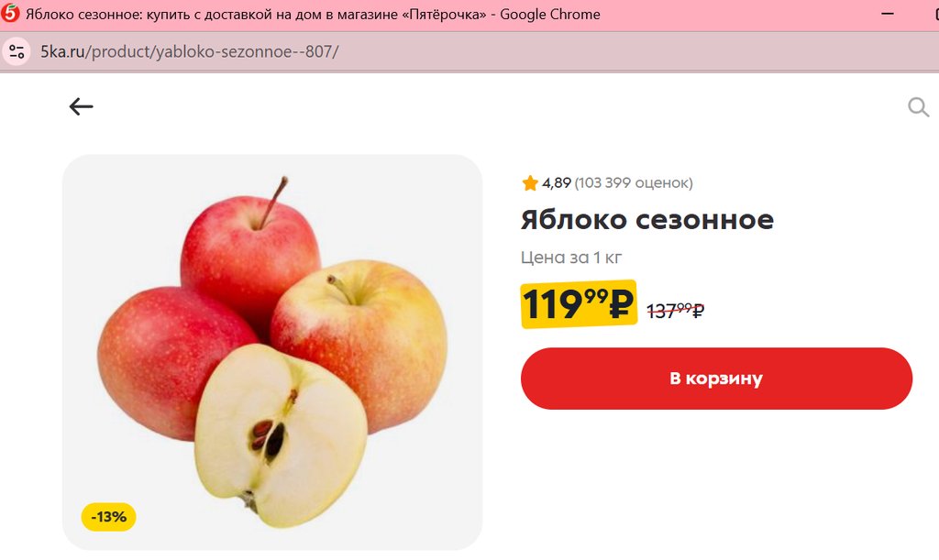This screenshot has height=560, width=939.
Task: Click the crossed-out 137.99 ₽ old price
Action: (676, 311)
